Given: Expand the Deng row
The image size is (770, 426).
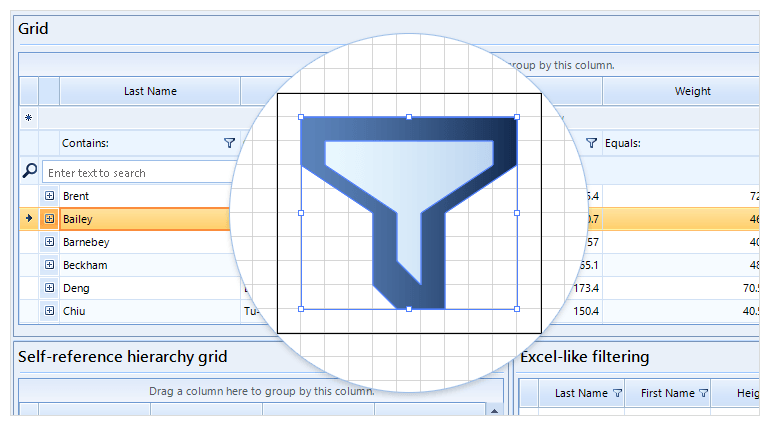Looking at the screenshot, I should (49, 288).
